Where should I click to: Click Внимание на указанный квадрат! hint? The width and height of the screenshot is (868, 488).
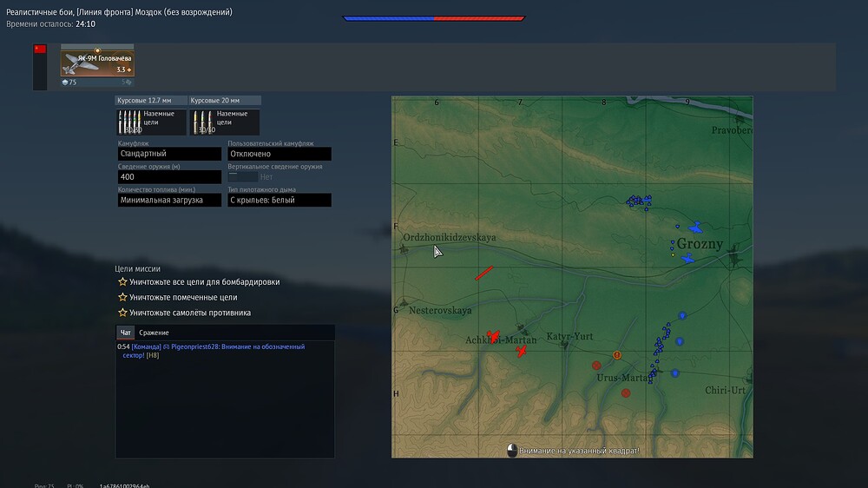tap(579, 451)
